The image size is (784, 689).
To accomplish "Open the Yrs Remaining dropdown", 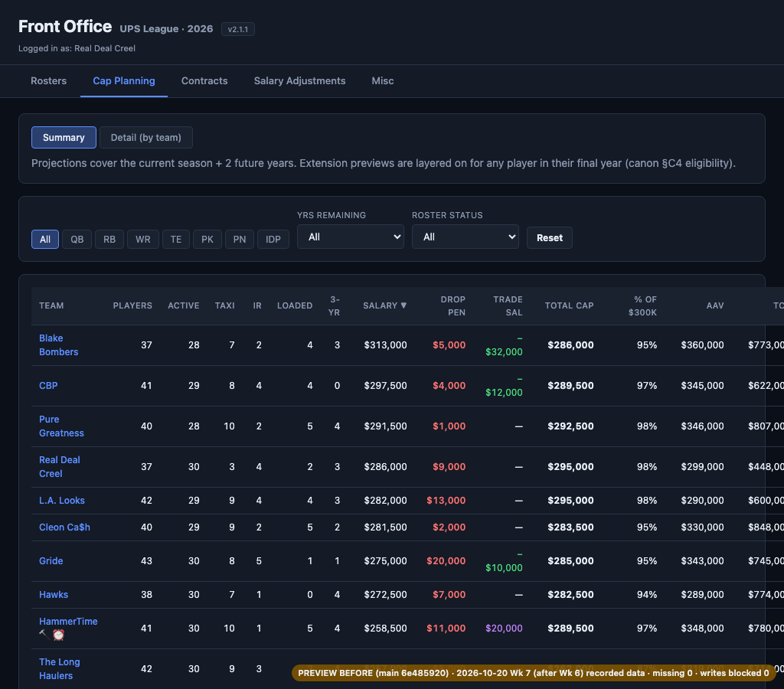I will coord(351,237).
